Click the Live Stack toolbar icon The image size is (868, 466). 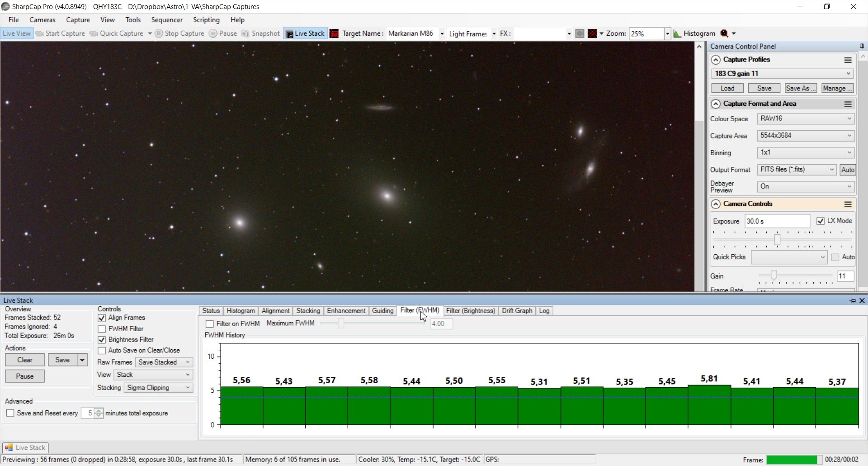[x=289, y=34]
